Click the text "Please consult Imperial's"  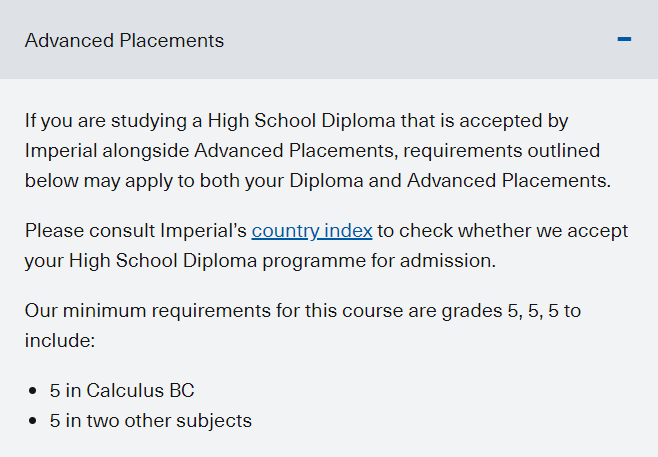pos(135,231)
